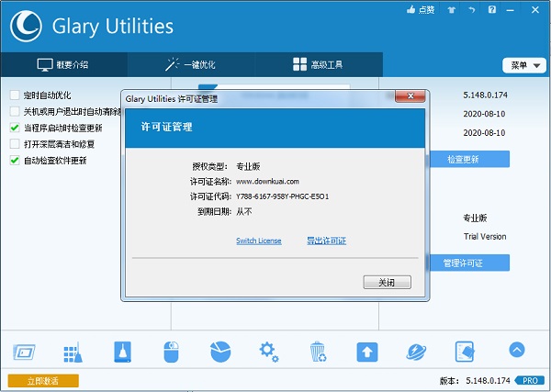
Task: Click the monitor icon on 概要介绍 tab
Action: click(45, 65)
